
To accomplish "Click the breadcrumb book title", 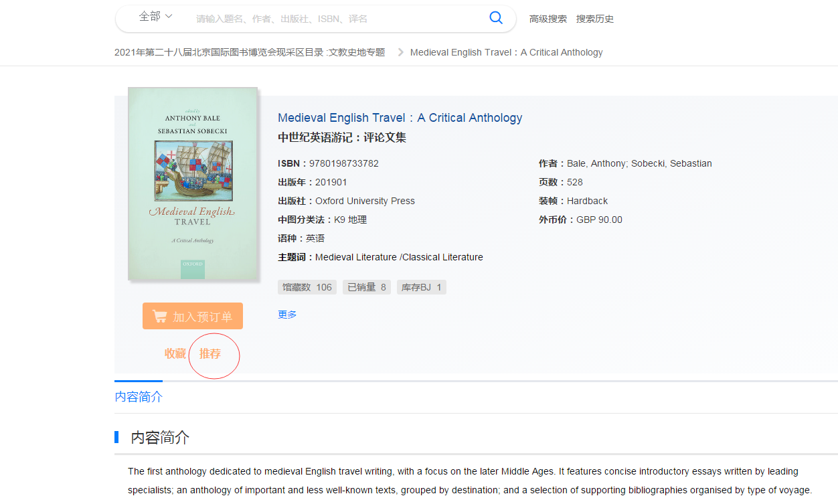I will (506, 52).
